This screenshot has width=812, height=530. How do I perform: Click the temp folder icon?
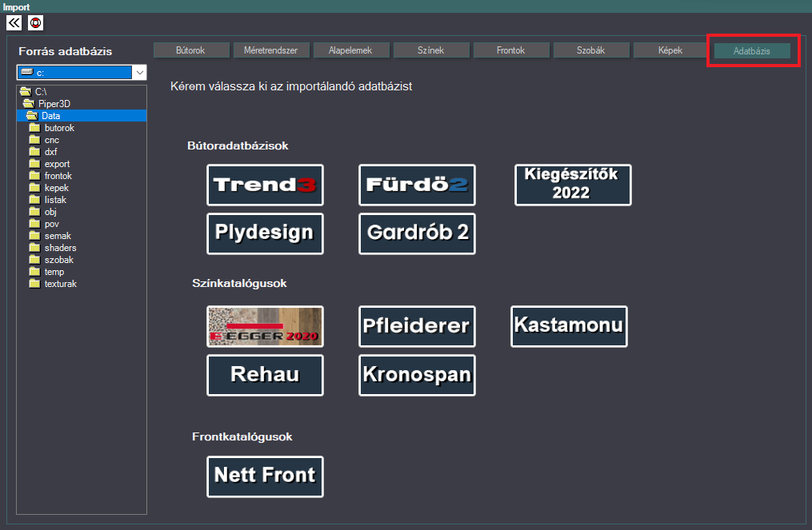pyautogui.click(x=34, y=271)
